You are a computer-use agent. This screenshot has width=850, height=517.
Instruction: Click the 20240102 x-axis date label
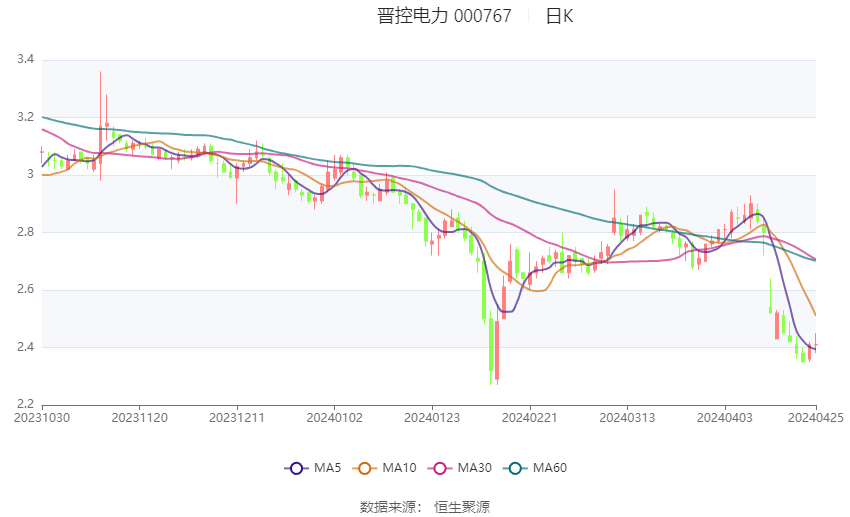(334, 418)
